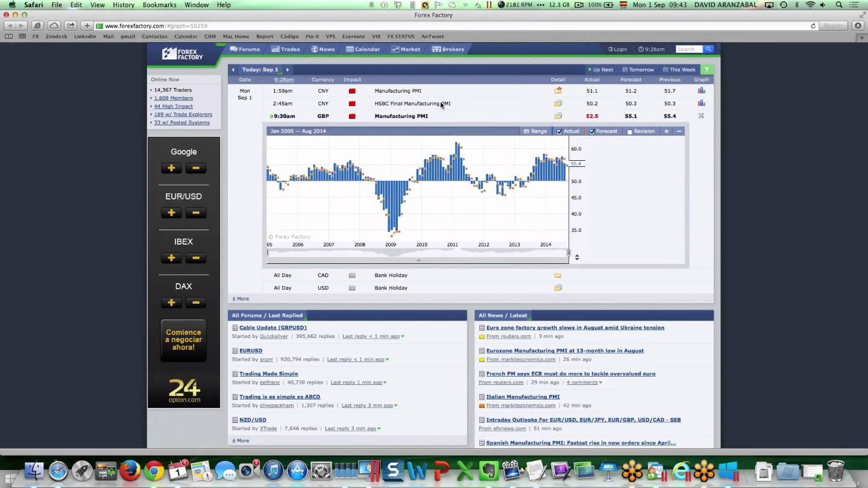The image size is (868, 488).
Task: Click the green filter icon beside This Week
Action: click(706, 70)
